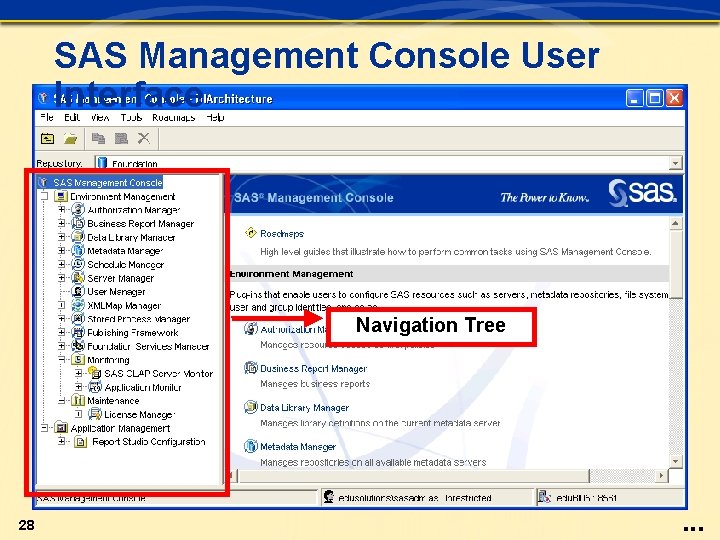Image resolution: width=720 pixels, height=540 pixels.
Task: Click the user identity icon in status bar
Action: pos(328,497)
